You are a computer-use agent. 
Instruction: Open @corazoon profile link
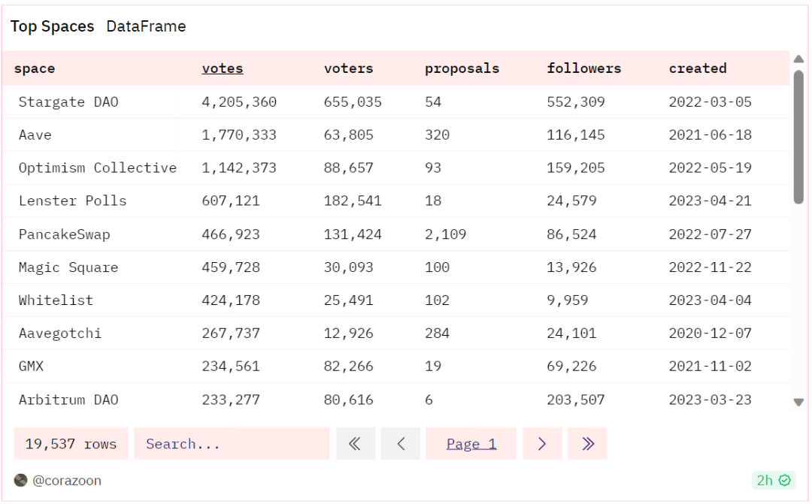coord(67,480)
